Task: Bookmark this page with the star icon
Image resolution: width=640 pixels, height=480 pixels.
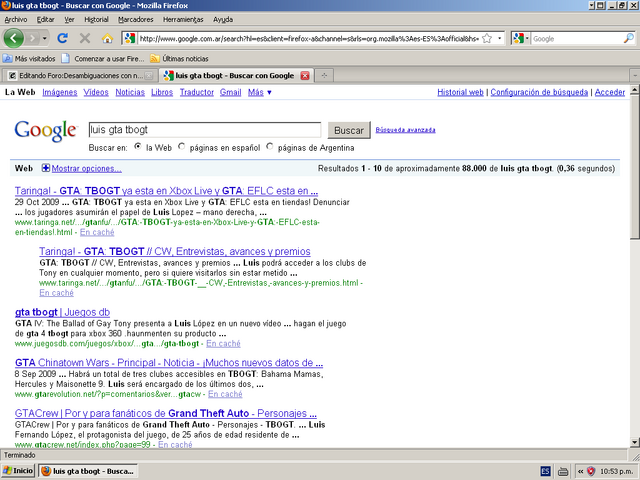Action: 487,38
